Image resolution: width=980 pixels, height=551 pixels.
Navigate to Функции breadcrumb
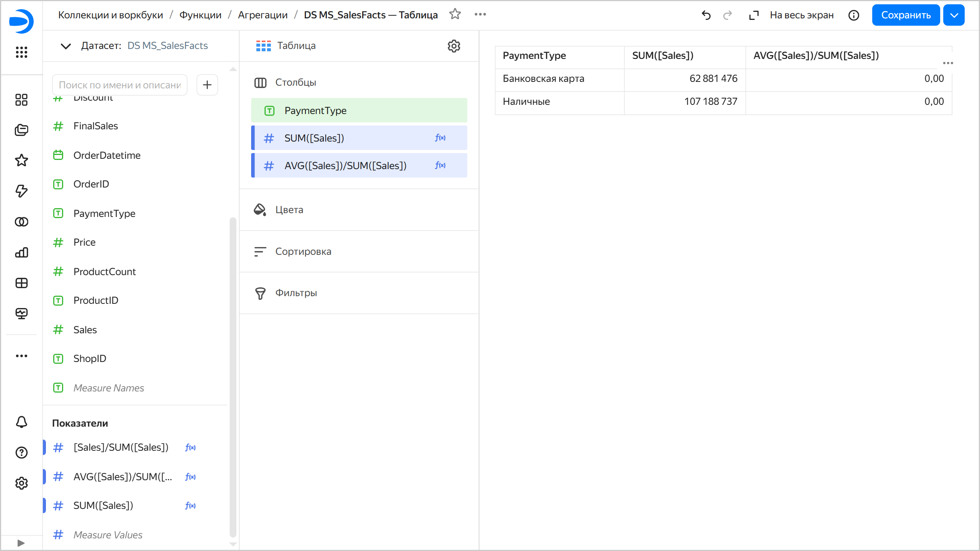pyautogui.click(x=200, y=15)
